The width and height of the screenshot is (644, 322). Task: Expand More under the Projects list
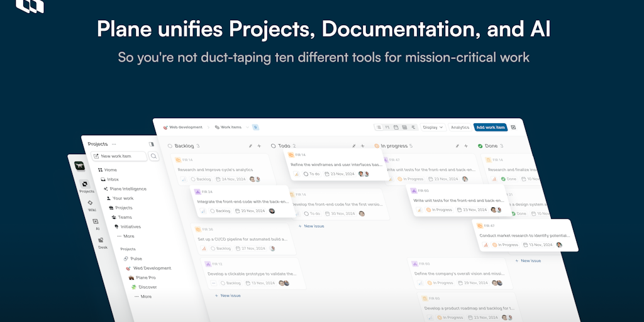point(145,296)
